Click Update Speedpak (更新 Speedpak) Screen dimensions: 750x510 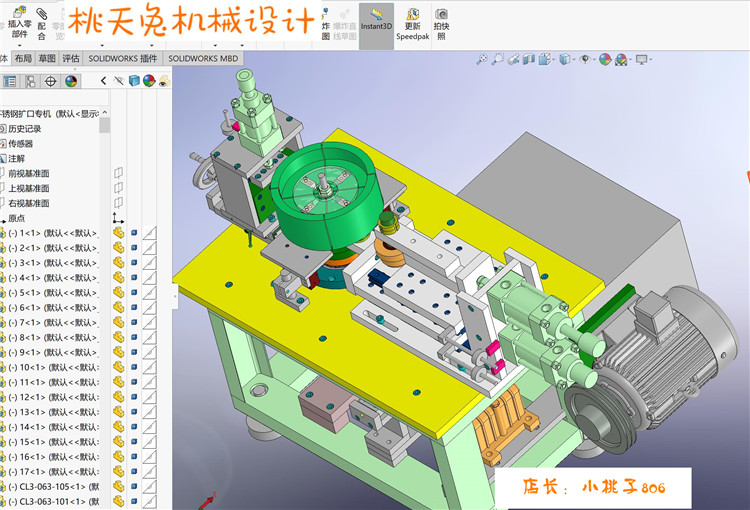click(412, 24)
